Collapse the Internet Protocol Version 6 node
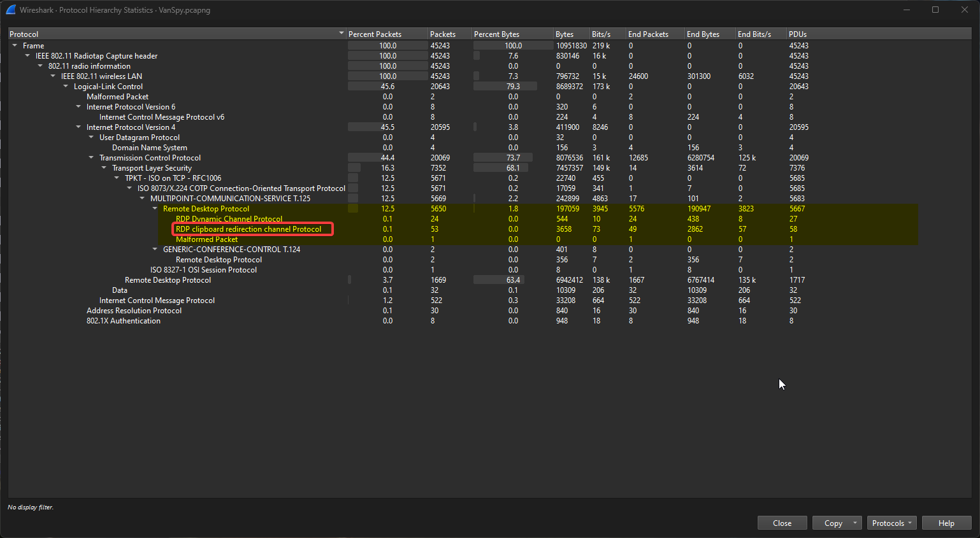980x538 pixels. point(78,107)
